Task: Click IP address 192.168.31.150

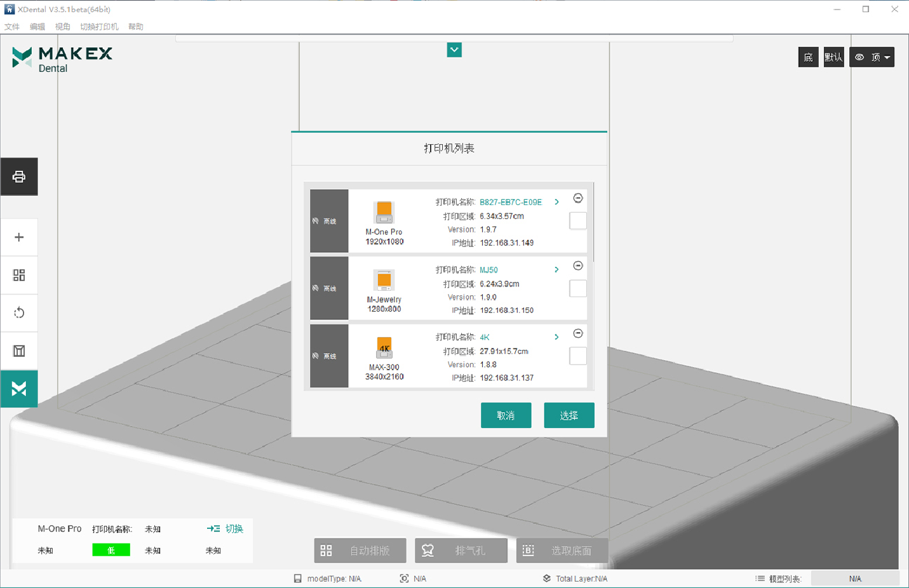Action: 507,311
